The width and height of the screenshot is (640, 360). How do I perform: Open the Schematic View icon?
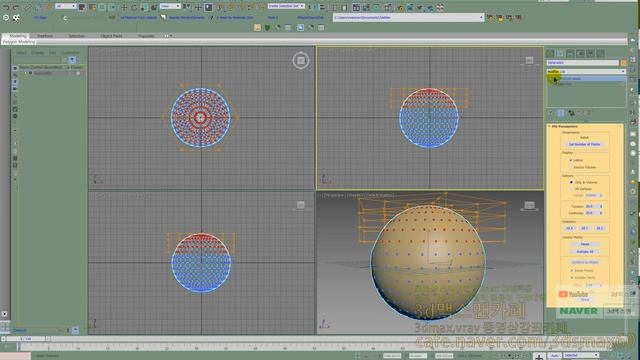pyautogui.click(x=376, y=7)
